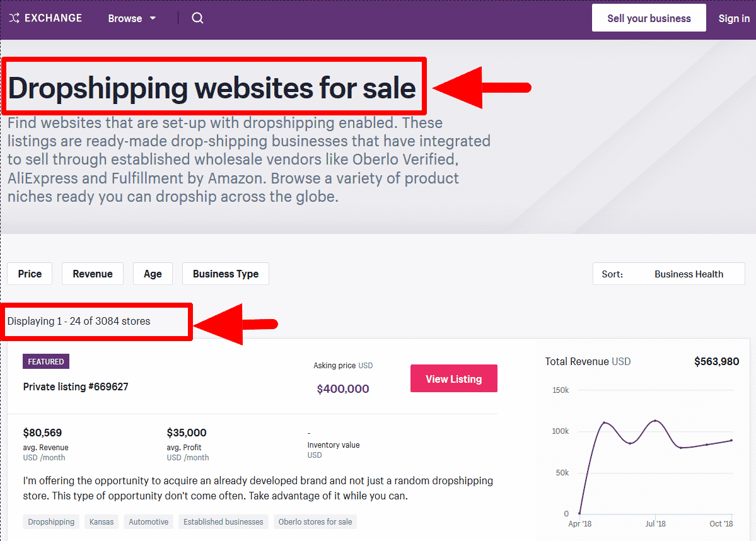Select the Dropshipping tag
This screenshot has width=756, height=541.
click(x=51, y=521)
